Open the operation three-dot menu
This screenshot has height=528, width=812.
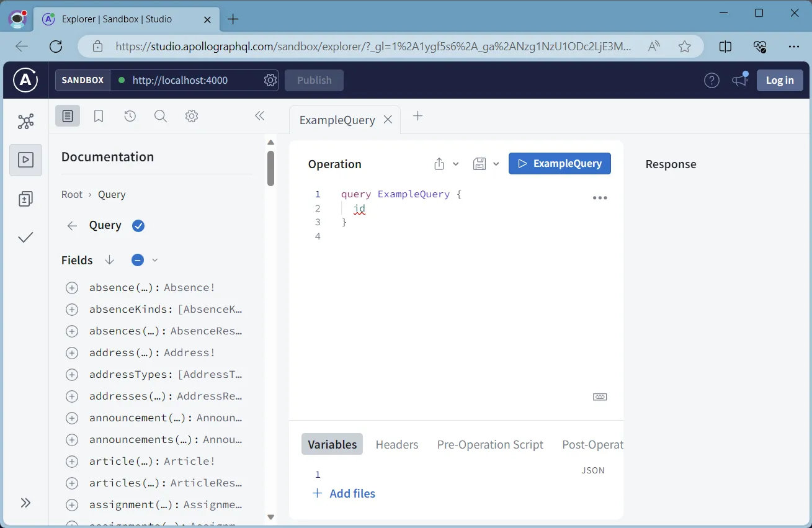pyautogui.click(x=600, y=198)
